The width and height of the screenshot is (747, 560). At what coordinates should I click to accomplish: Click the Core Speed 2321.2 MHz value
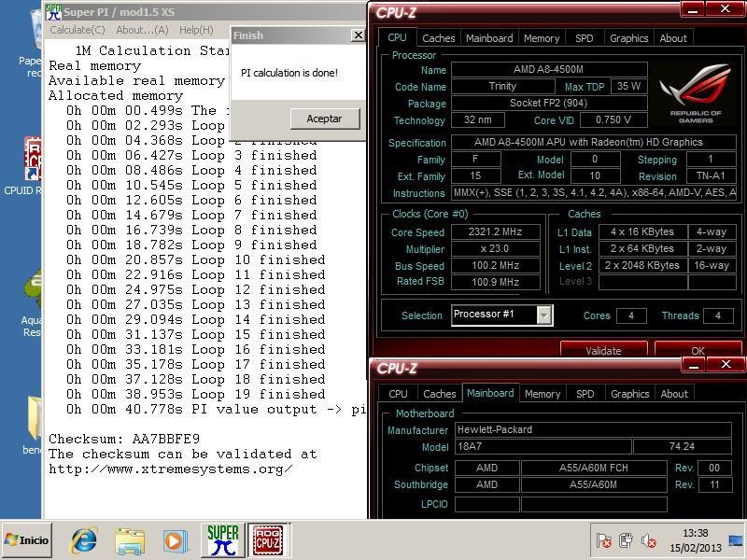point(496,231)
